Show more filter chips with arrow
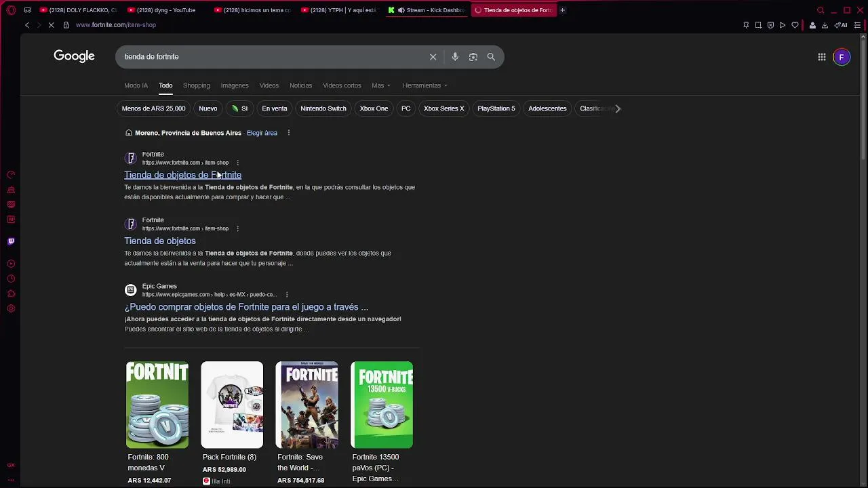This screenshot has height=488, width=868. tap(617, 108)
